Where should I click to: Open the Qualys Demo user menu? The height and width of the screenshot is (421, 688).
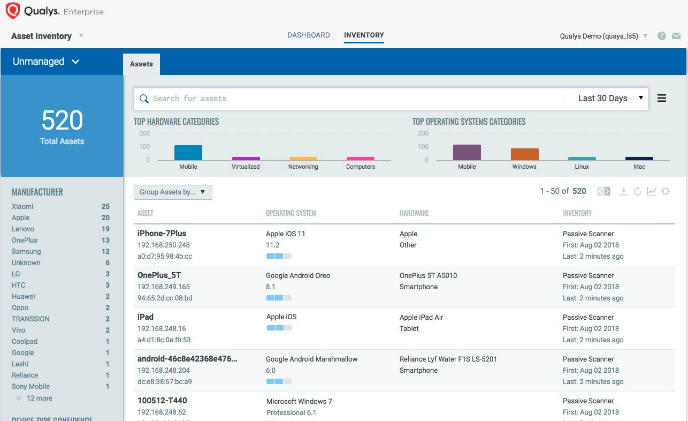point(603,36)
